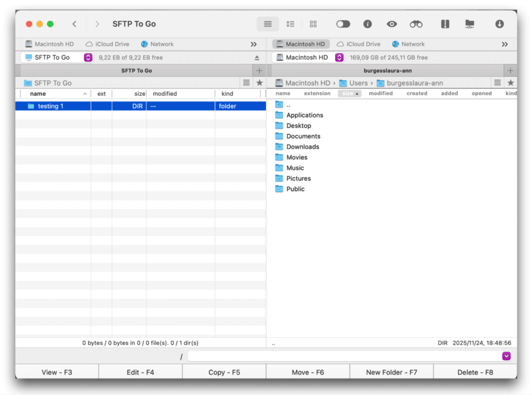
Task: Eject the SFTP To Go drive
Action: (x=257, y=57)
